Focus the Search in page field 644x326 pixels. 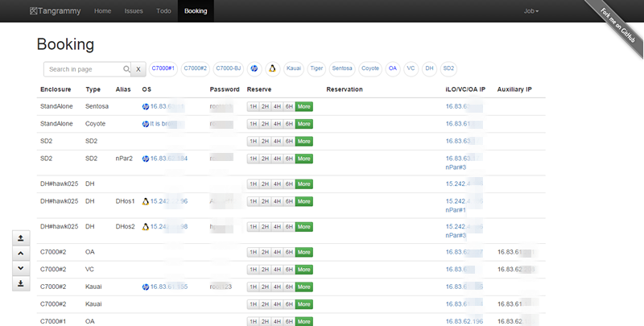click(x=87, y=69)
